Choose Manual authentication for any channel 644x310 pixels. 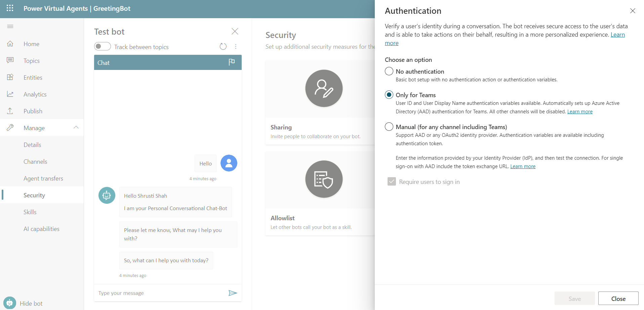point(389,126)
